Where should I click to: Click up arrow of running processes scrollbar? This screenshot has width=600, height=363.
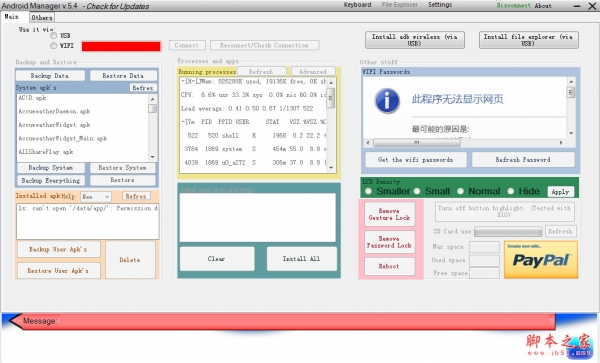[x=331, y=83]
